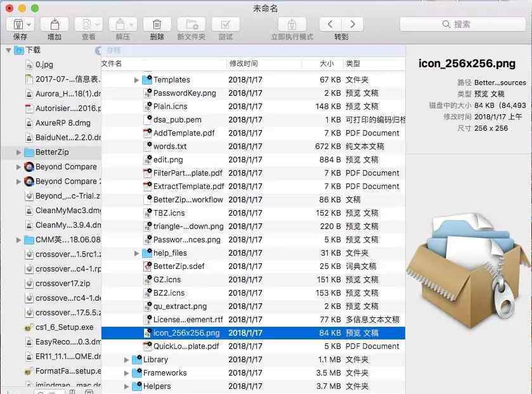Collapse the 下载 folder in sidebar
Viewport: 532px width, 394px height.
pyautogui.click(x=9, y=50)
